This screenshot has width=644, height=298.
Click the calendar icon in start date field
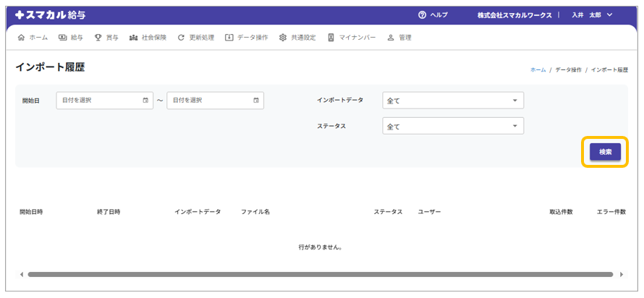click(145, 101)
